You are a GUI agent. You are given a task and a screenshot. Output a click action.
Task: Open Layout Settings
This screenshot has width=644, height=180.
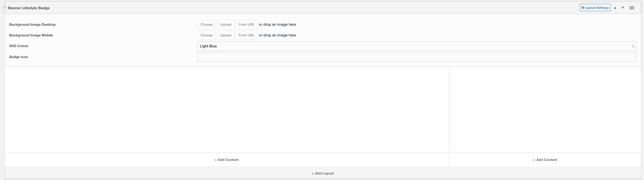coord(595,8)
